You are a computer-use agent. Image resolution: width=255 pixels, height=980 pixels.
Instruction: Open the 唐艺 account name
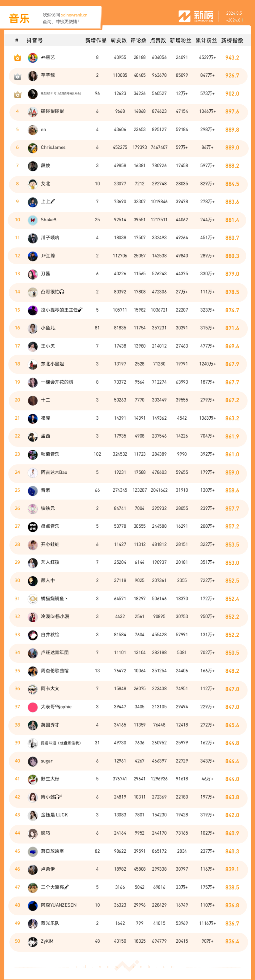48,58
